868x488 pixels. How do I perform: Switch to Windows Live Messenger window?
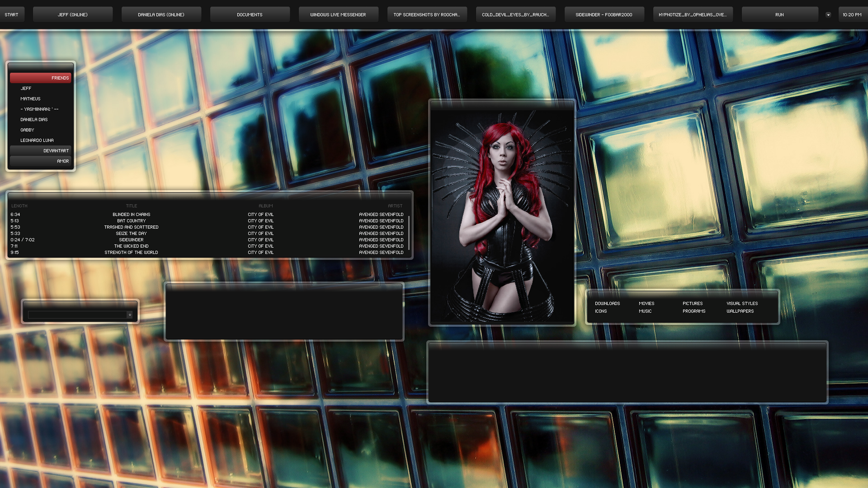tap(339, 14)
